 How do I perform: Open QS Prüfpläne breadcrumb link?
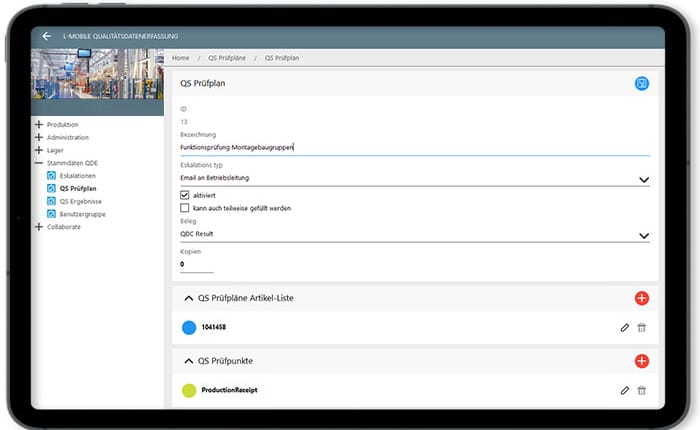pyautogui.click(x=226, y=58)
